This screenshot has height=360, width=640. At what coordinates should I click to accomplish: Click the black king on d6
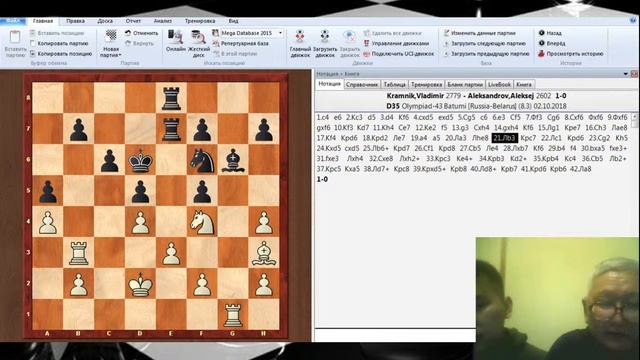click(x=140, y=160)
